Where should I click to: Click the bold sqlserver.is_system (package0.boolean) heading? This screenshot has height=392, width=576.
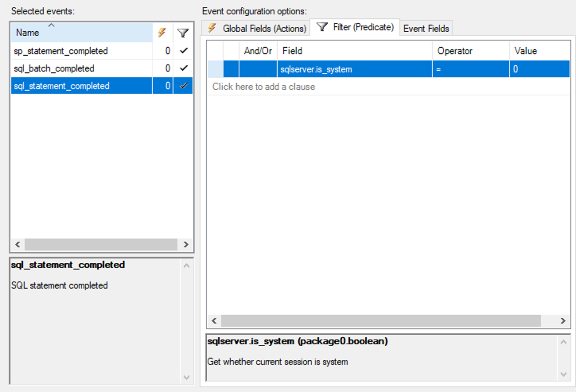pos(298,341)
